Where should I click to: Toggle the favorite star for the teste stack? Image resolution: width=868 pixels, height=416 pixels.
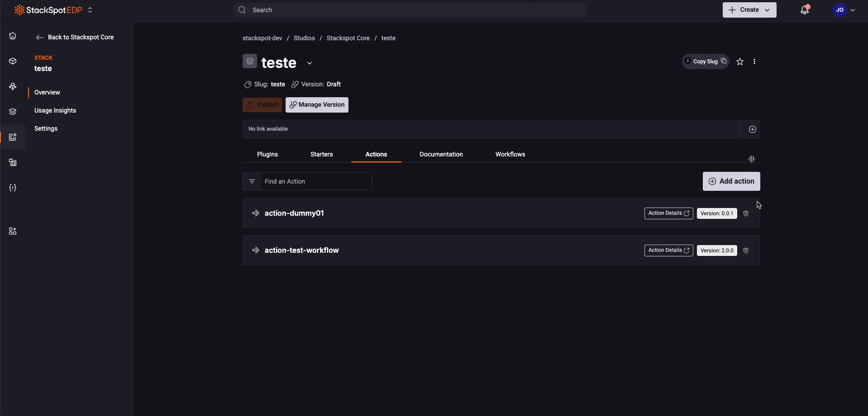pyautogui.click(x=740, y=61)
